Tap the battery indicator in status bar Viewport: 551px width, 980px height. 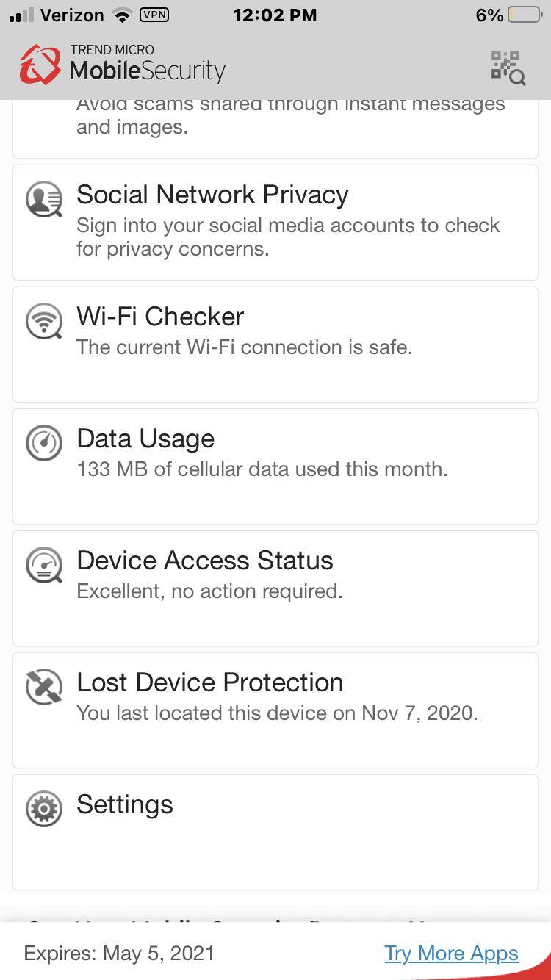pos(524,15)
